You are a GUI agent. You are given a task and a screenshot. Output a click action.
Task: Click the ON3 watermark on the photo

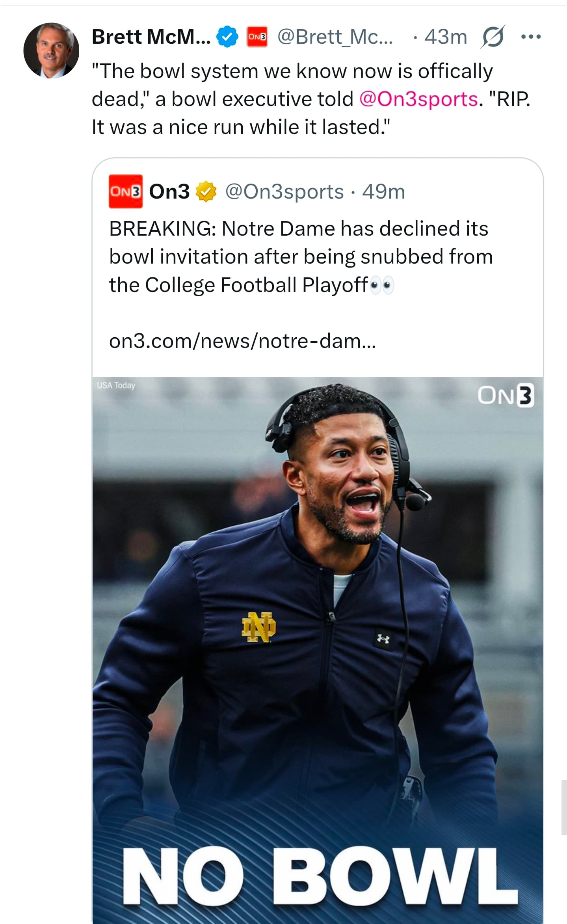[x=506, y=396]
